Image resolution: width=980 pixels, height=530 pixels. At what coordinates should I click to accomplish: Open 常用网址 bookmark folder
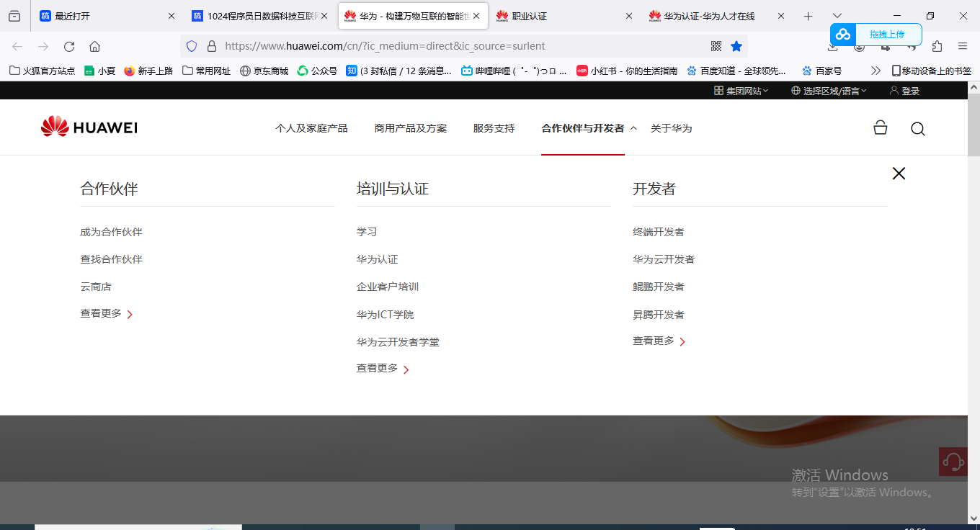coord(206,71)
